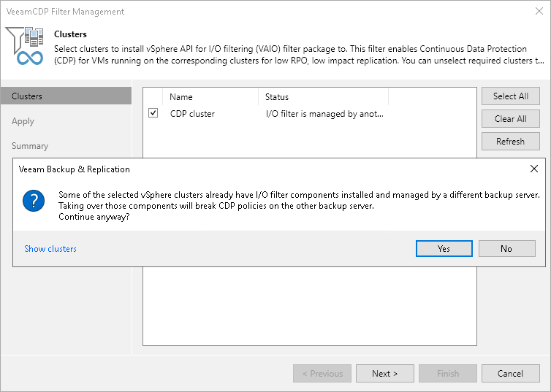
Task: Close the Veeam Backup & Replication dialog
Action: pos(533,169)
